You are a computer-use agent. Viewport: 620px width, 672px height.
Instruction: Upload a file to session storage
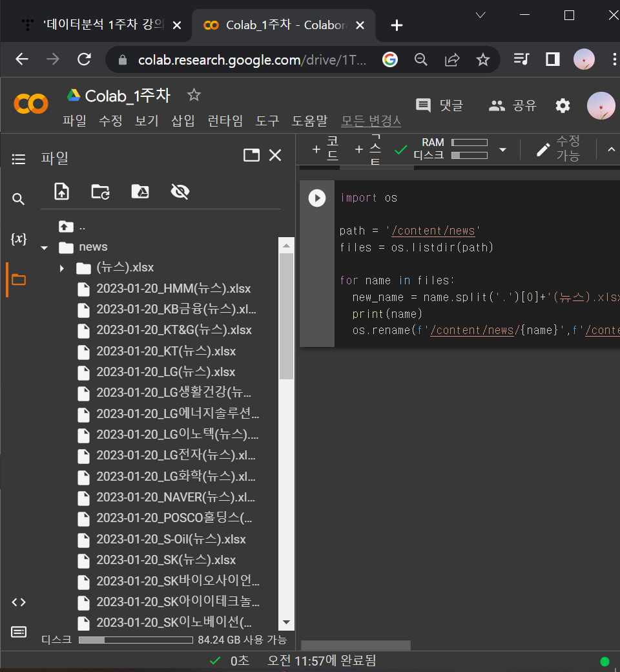[x=62, y=191]
